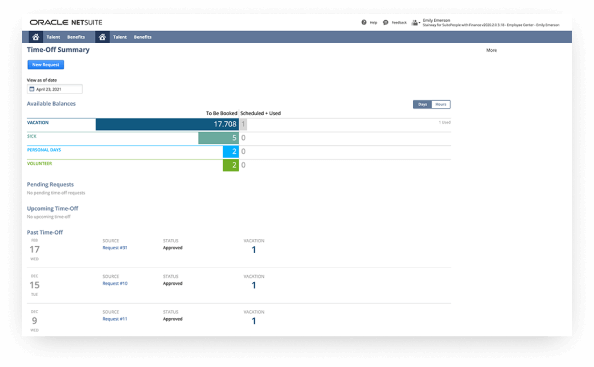Open the Benefits menu after second home icon

(x=142, y=37)
